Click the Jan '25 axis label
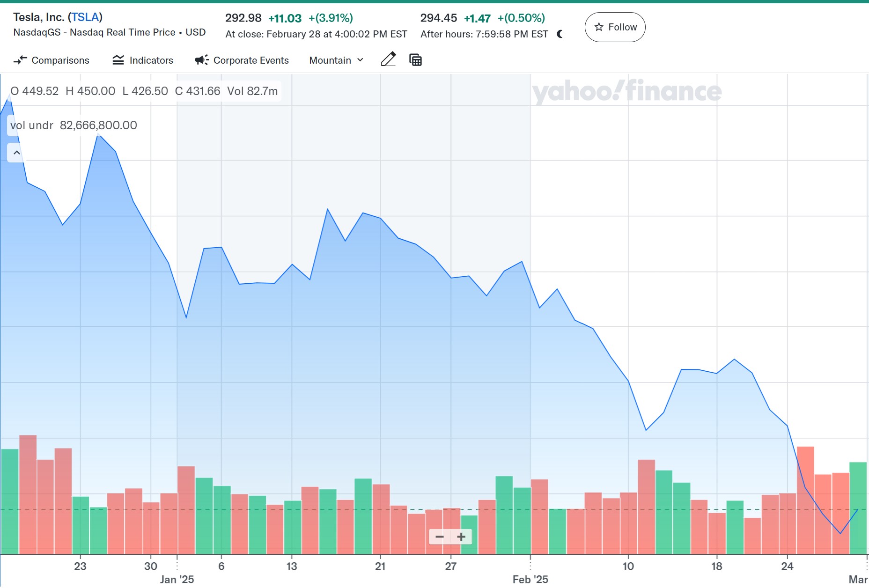This screenshot has width=869, height=588. point(177,579)
